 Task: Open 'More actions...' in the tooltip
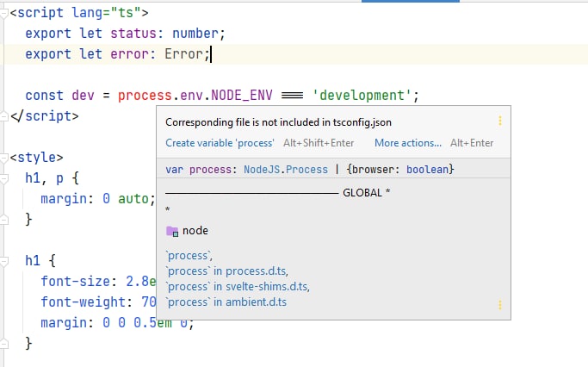pos(407,143)
